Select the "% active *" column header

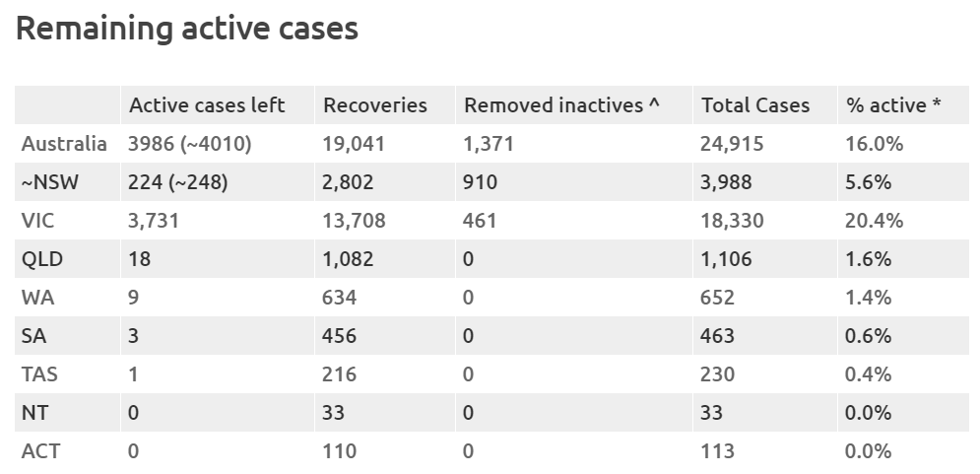[893, 105]
